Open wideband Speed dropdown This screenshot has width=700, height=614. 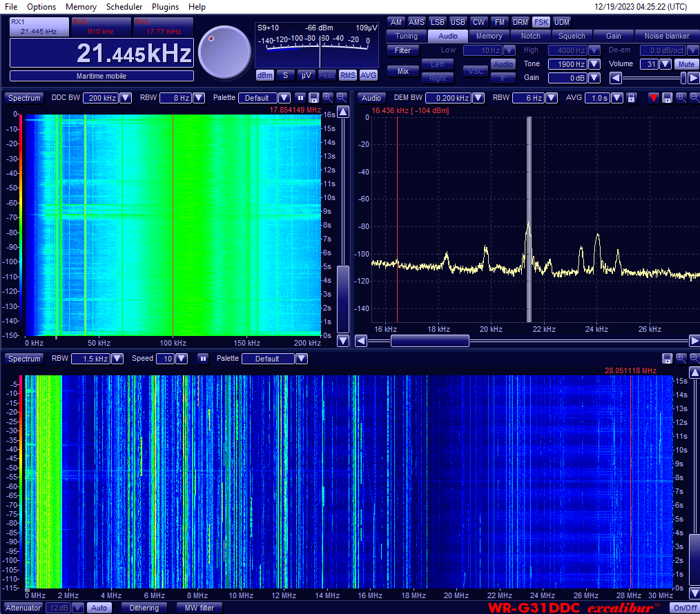click(x=182, y=359)
